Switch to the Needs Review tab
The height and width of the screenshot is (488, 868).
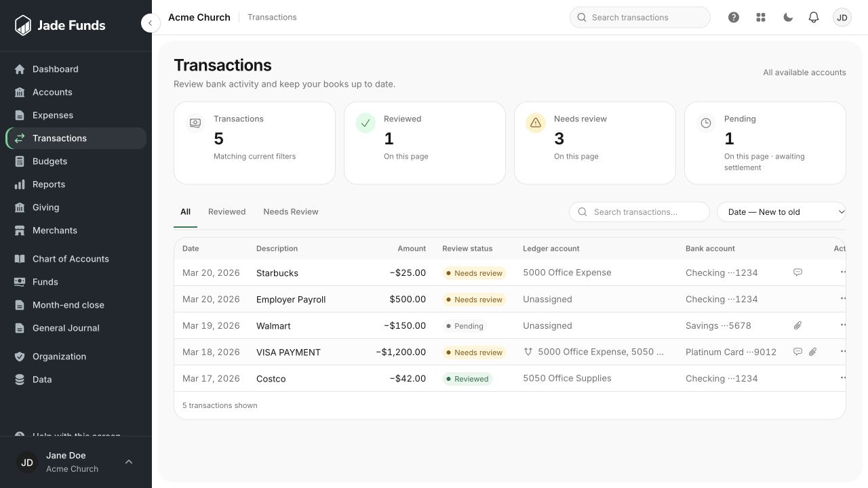(x=291, y=212)
